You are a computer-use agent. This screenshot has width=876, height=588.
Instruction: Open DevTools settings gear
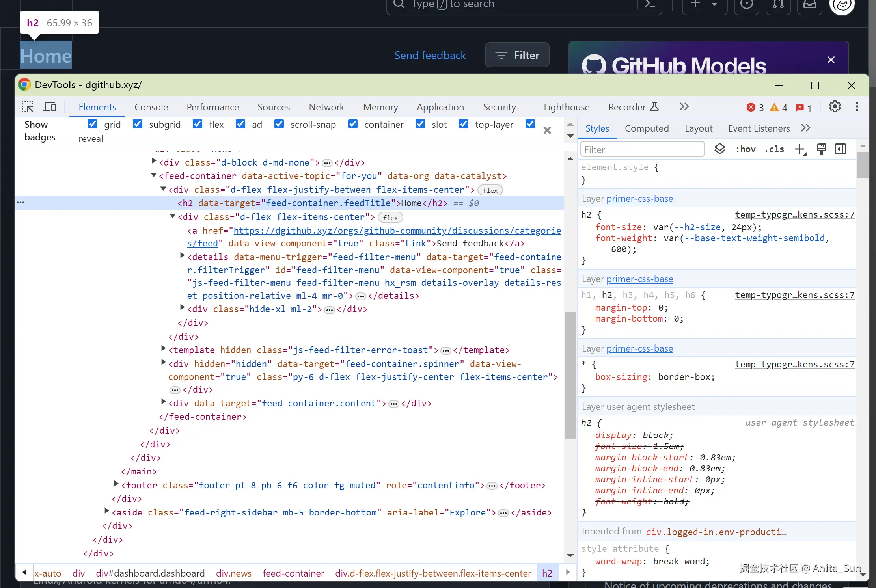coord(835,107)
